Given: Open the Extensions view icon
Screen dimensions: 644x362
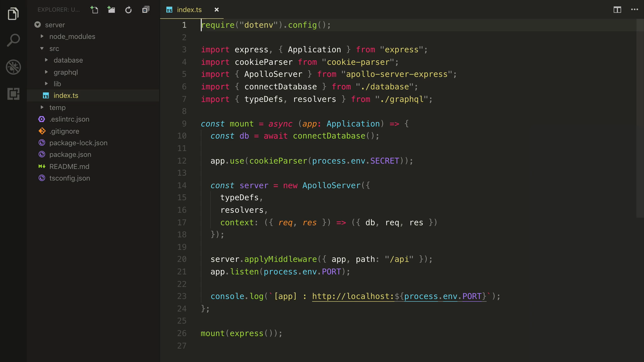Looking at the screenshot, I should coord(13,94).
